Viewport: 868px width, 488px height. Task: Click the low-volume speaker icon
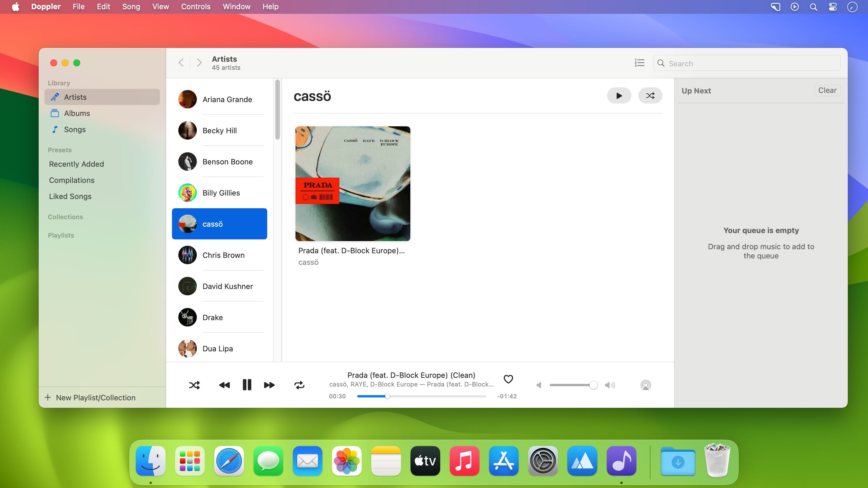click(x=539, y=385)
